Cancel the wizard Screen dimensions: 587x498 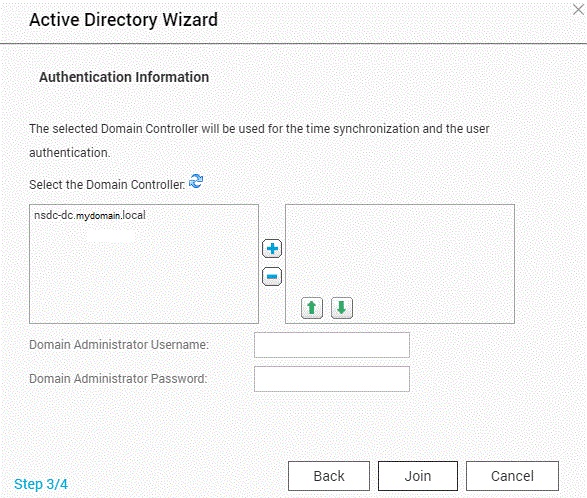pyautogui.click(x=512, y=476)
